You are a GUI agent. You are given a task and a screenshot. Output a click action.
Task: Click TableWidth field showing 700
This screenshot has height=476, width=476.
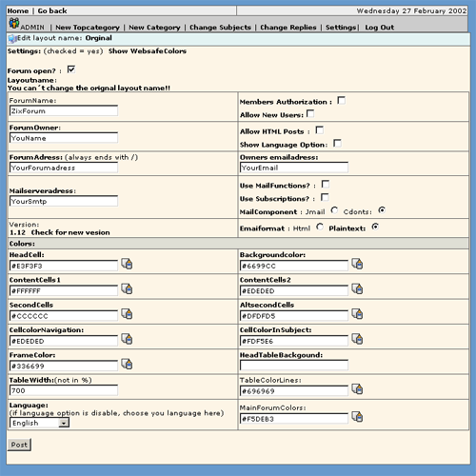coord(64,390)
